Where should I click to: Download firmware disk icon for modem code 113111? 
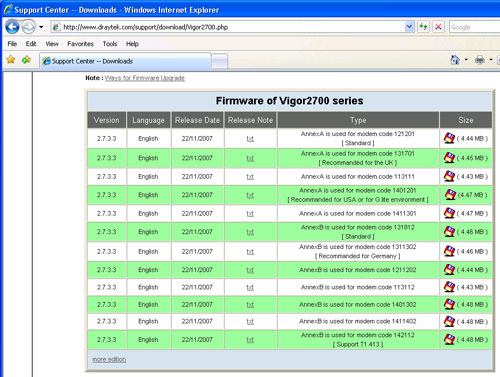tap(449, 176)
